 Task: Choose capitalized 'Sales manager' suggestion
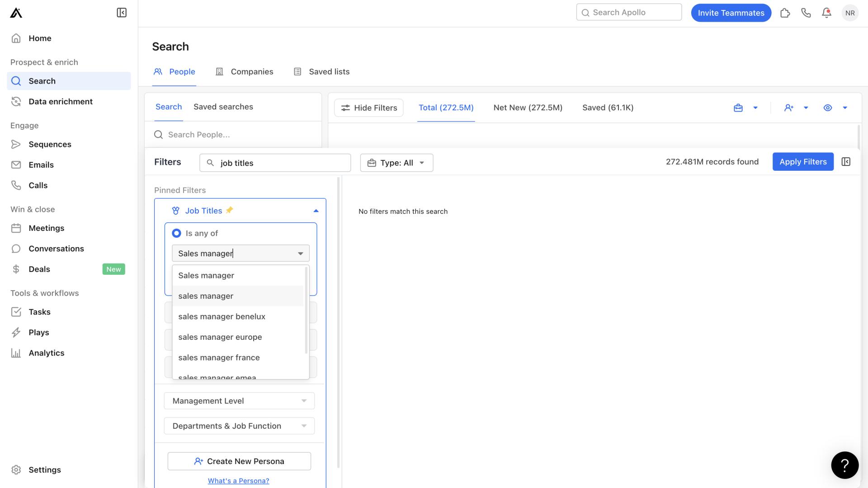[238, 276]
